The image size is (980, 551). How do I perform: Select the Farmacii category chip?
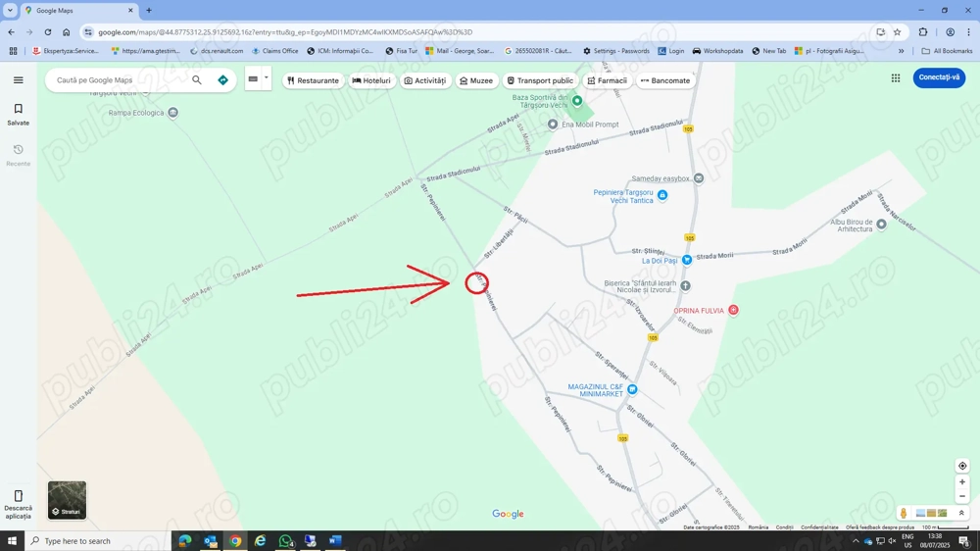tap(607, 80)
